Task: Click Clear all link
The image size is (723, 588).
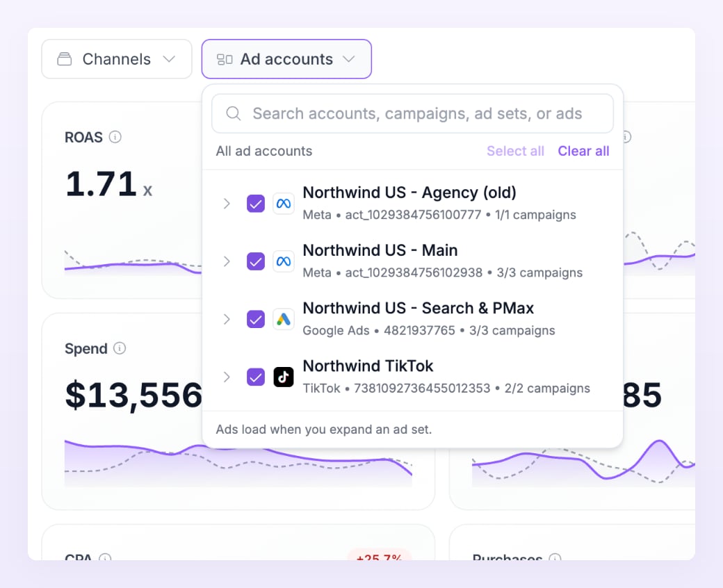Action: 583,151
